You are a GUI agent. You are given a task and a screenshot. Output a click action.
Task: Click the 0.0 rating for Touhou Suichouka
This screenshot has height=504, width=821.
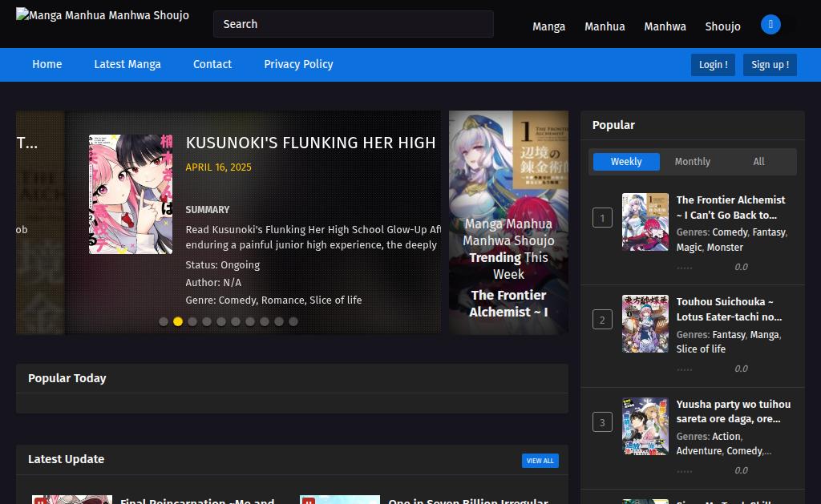coord(741,369)
